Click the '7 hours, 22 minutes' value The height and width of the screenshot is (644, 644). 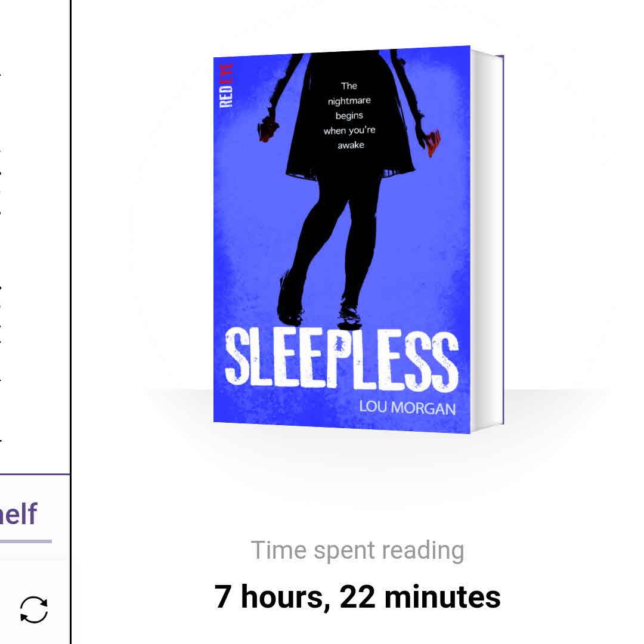[x=357, y=596]
